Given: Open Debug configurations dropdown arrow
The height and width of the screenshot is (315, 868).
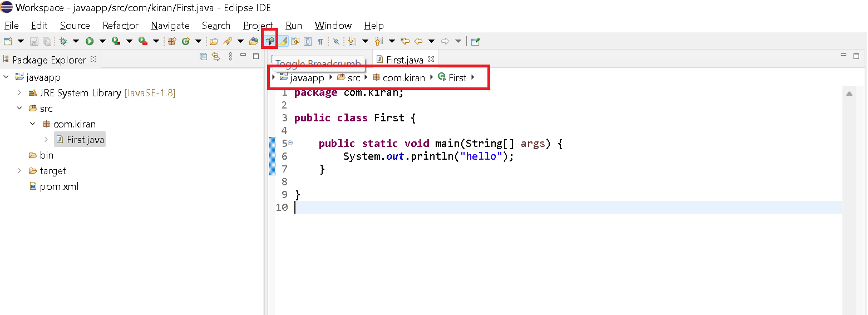Looking at the screenshot, I should pyautogui.click(x=76, y=41).
